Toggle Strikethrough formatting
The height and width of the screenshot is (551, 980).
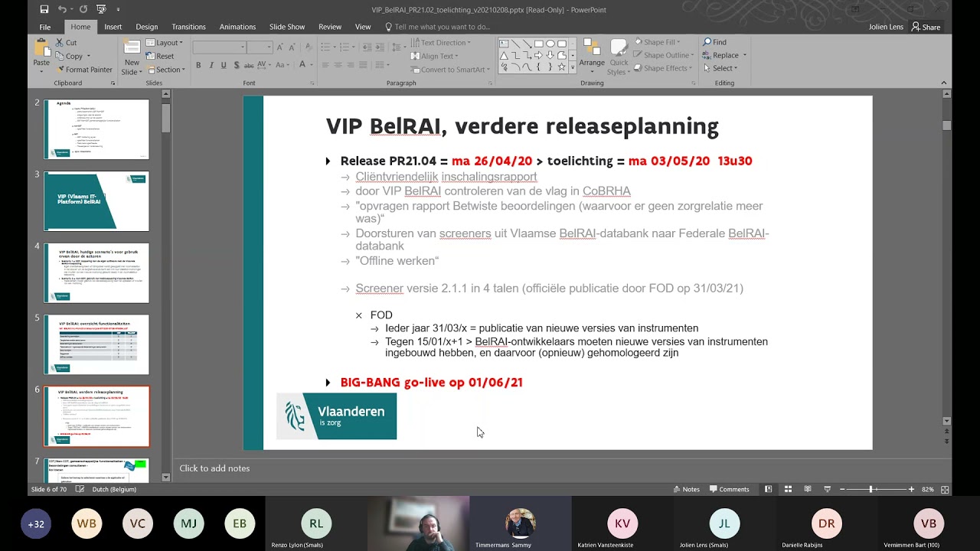(248, 65)
